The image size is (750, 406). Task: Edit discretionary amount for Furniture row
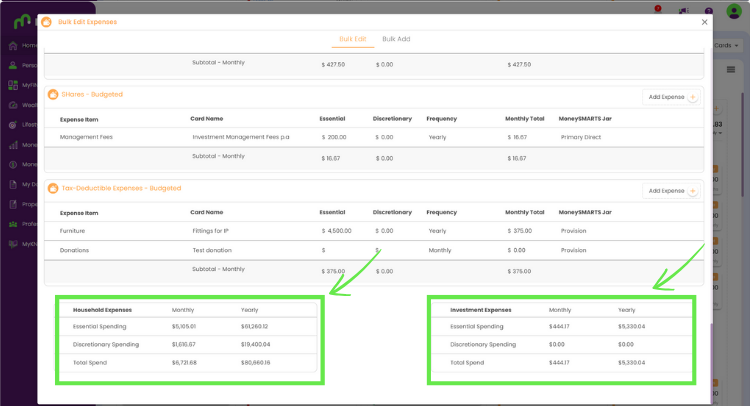(x=385, y=231)
